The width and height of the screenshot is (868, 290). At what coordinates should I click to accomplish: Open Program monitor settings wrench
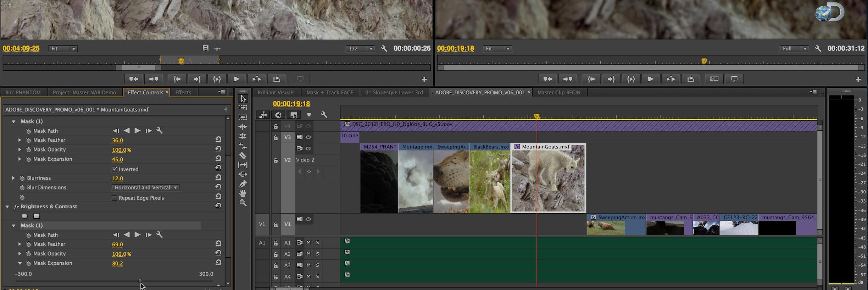click(x=818, y=49)
